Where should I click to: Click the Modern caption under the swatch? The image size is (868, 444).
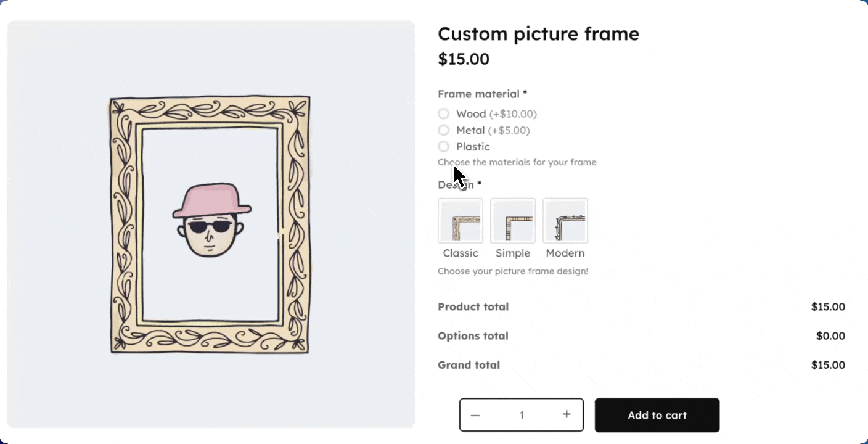[565, 253]
